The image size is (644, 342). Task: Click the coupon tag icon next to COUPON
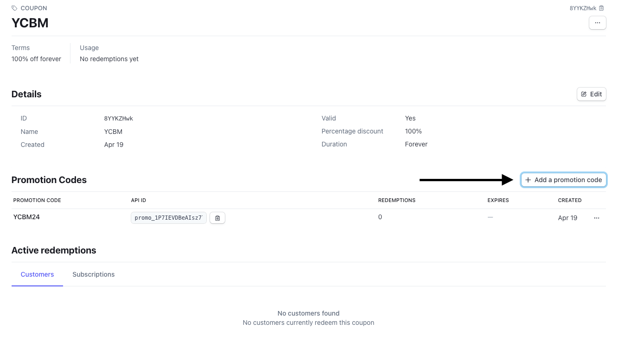[15, 8]
